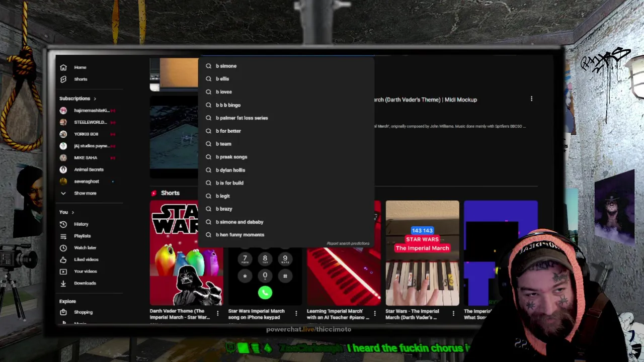Open the dark aerial video thumbnail
Image resolution: width=644 pixels, height=362 pixels.
click(x=174, y=137)
